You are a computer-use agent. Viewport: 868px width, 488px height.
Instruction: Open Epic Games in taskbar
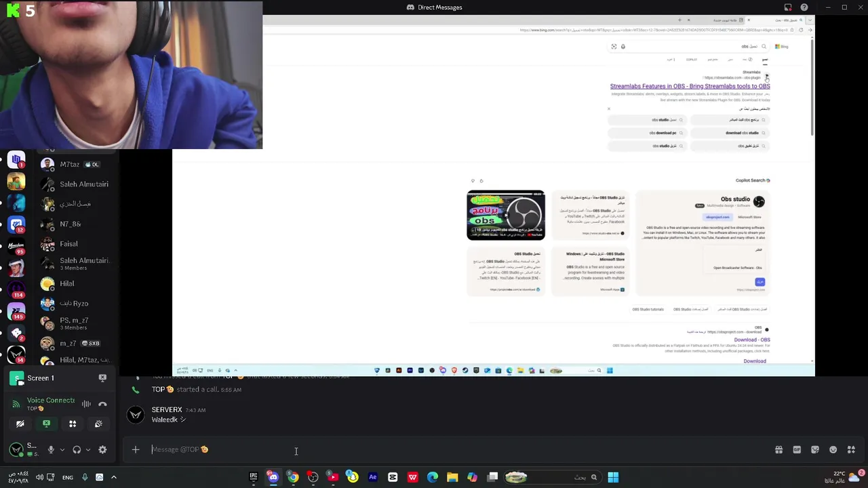tap(254, 477)
